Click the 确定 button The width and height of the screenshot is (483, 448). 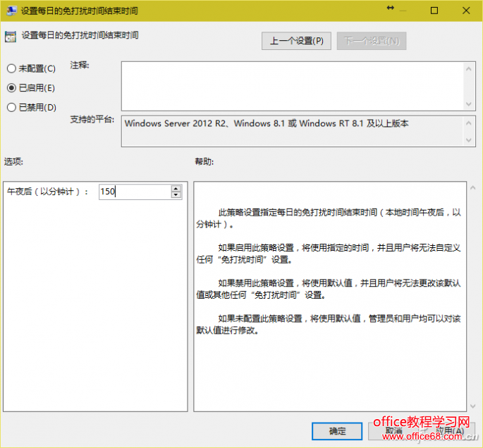coord(337,431)
